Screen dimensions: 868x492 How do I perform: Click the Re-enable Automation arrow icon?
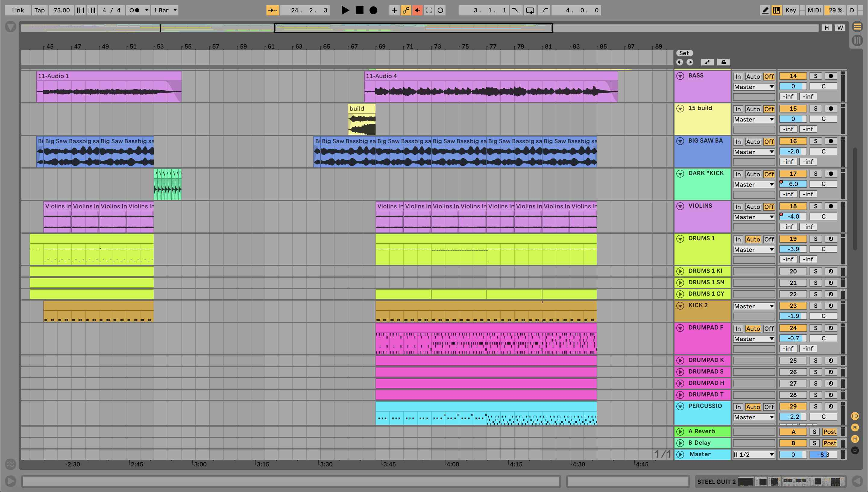click(x=417, y=10)
